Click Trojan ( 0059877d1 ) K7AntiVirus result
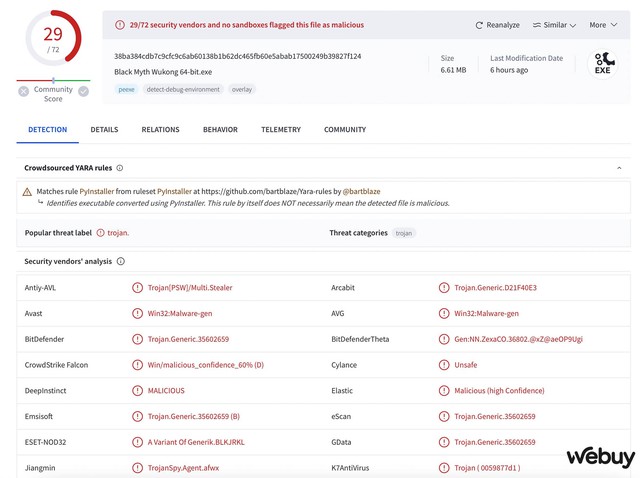Image resolution: width=640 pixels, height=478 pixels. (x=487, y=468)
